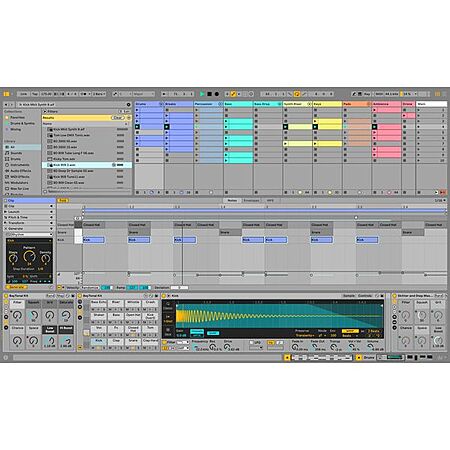Switch to the MPE tab in clip editor
This screenshot has height=450, width=450.
(270, 201)
